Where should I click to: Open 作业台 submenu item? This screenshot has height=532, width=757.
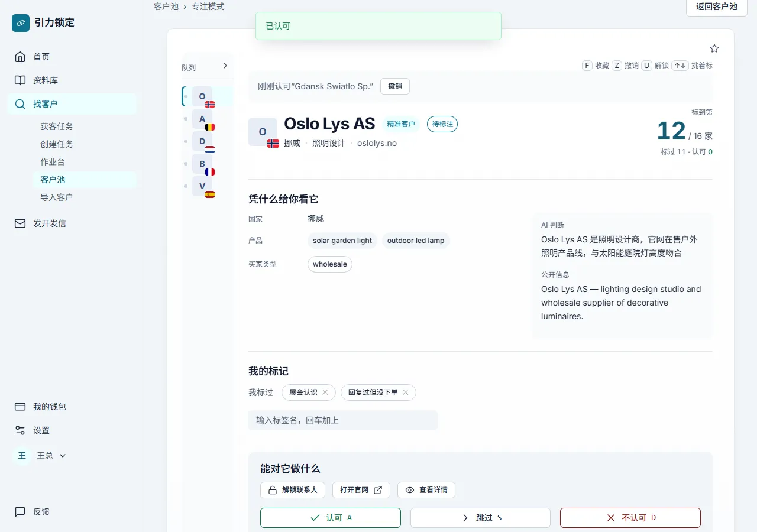pos(85,162)
